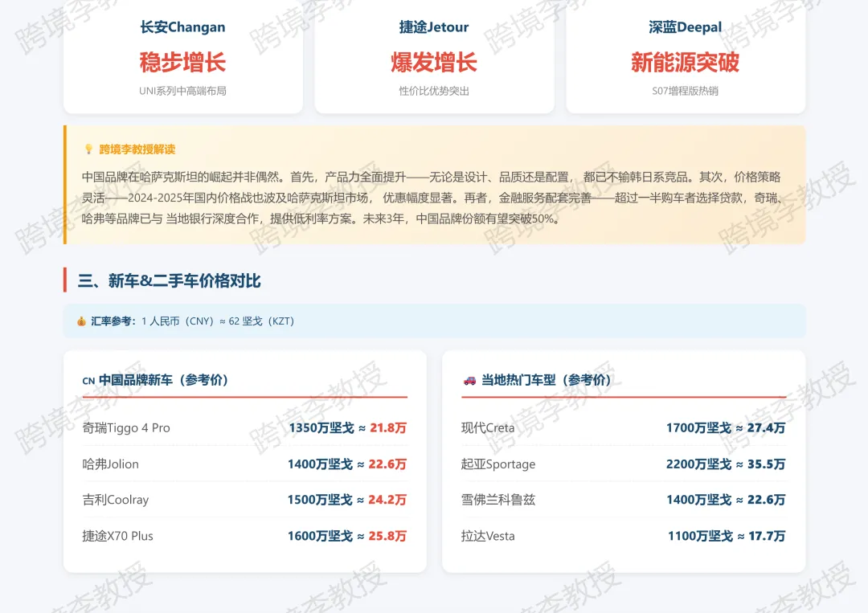The width and height of the screenshot is (868, 613).
Task: Click the exchange rate text 1 人民币 ≈ 62 坚戈
Action: coord(218,321)
